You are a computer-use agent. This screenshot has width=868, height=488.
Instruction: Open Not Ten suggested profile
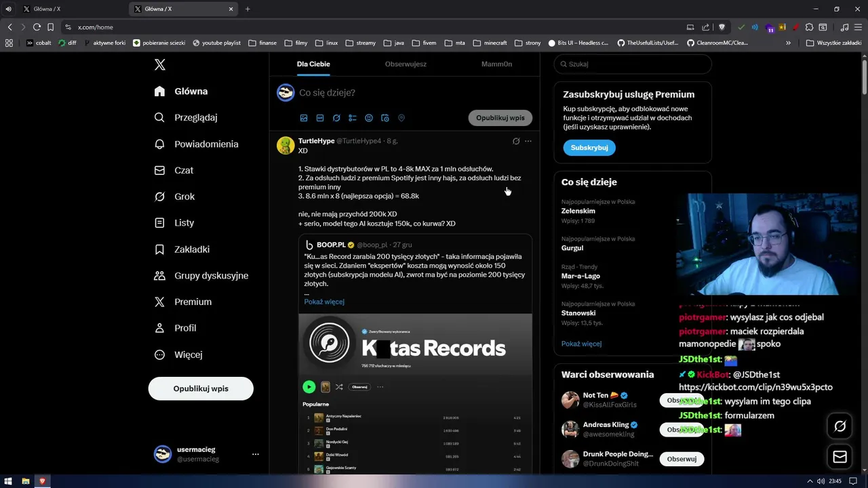click(595, 395)
